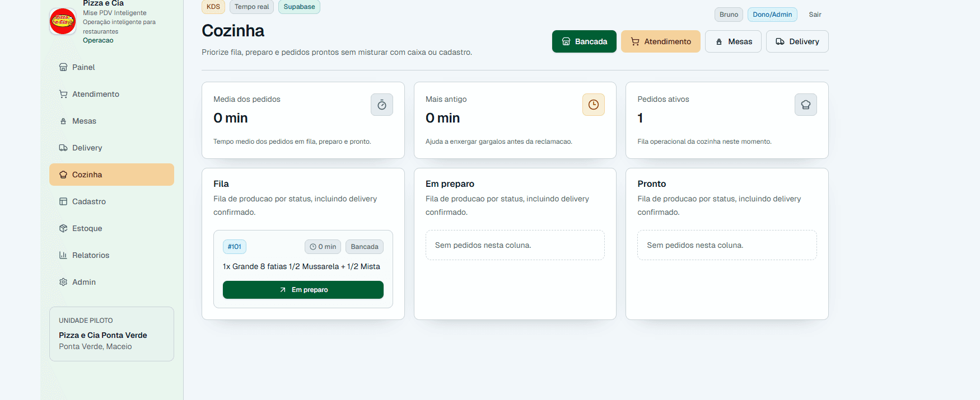Image resolution: width=980 pixels, height=400 pixels.
Task: Click the Pizza e Cia logo
Action: tap(63, 21)
